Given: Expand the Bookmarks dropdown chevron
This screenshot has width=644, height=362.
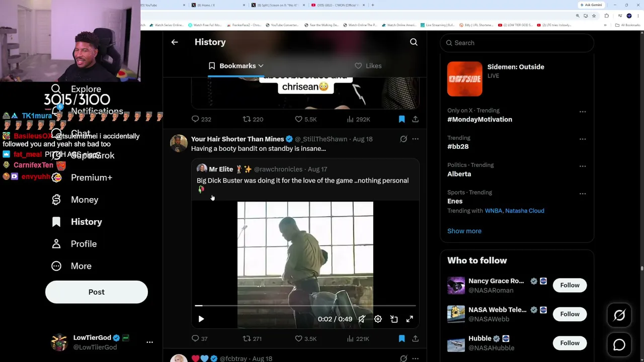Looking at the screenshot, I should coord(261,66).
